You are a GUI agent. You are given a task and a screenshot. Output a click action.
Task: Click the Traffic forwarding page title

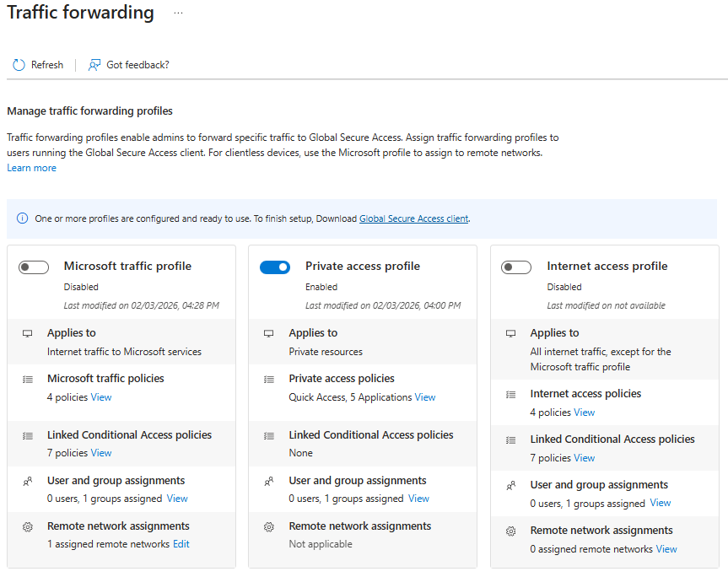coord(80,13)
